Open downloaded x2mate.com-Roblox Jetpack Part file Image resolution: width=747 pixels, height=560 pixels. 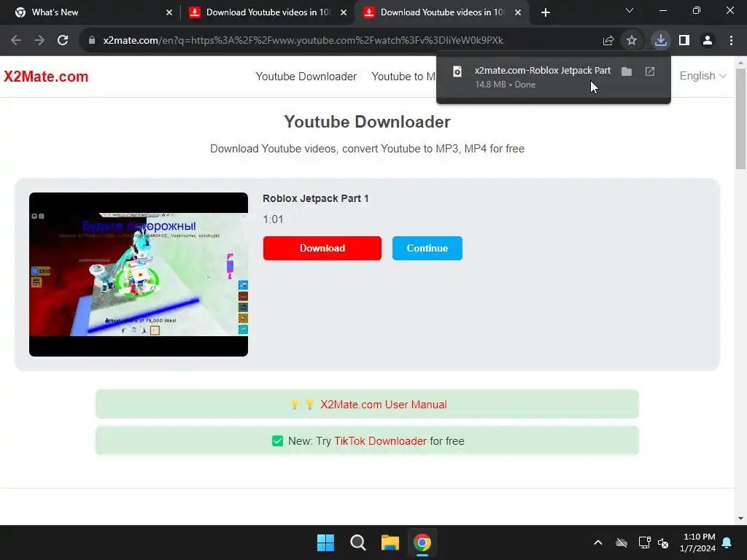[542, 71]
